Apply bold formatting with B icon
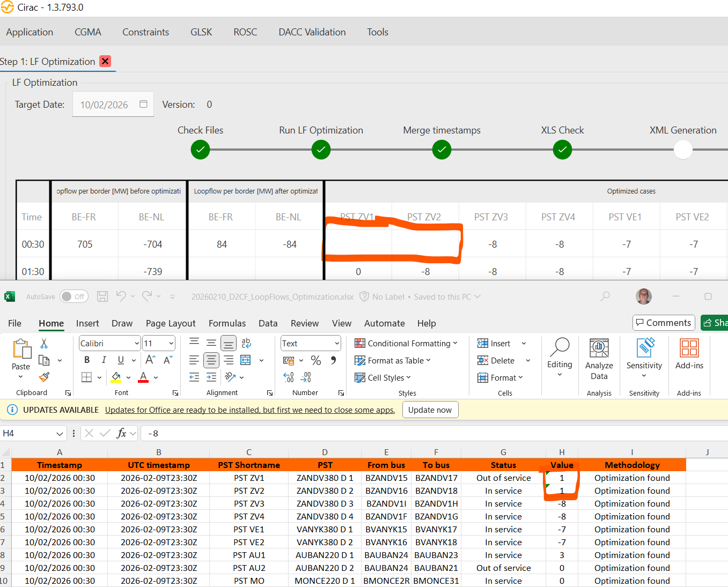Viewport: 728px width, 587px height. (x=87, y=360)
